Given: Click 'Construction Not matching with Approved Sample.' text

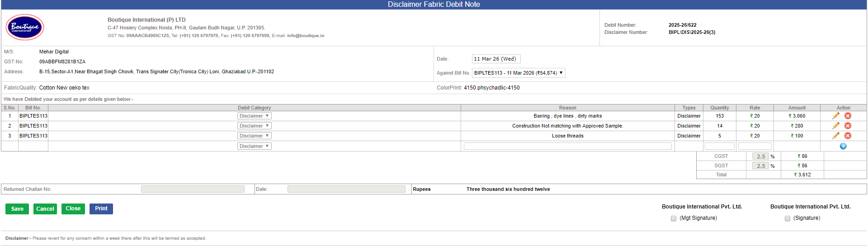Looking at the screenshot, I should tap(568, 126).
